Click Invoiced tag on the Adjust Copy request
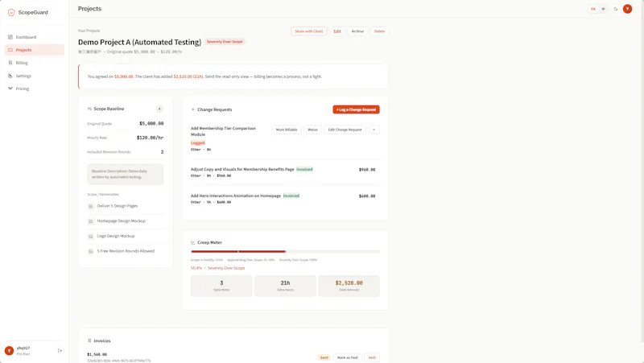 [304, 169]
